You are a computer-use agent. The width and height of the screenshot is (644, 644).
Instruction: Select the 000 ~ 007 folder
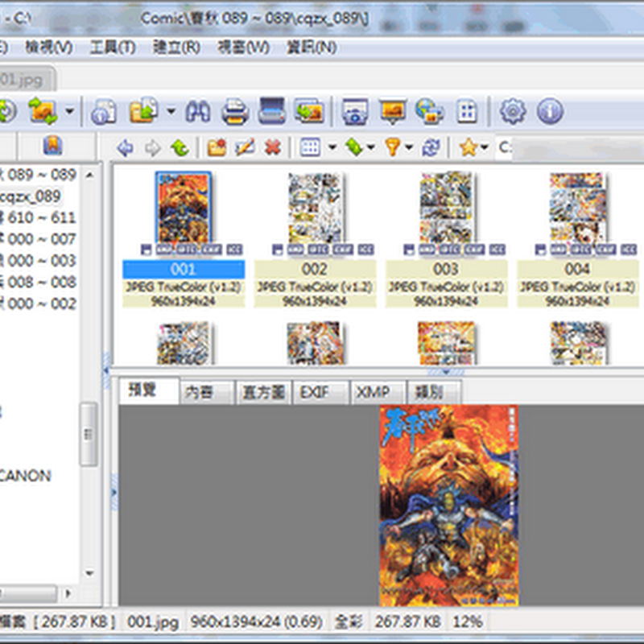click(38, 239)
